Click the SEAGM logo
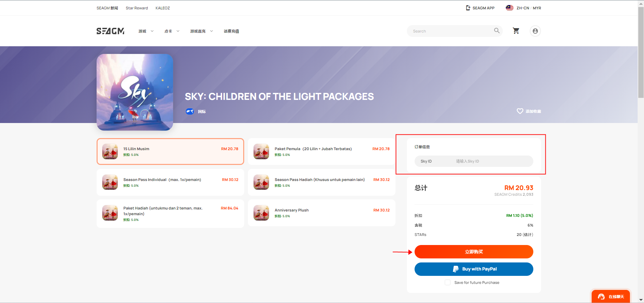Image resolution: width=644 pixels, height=303 pixels. 110,31
